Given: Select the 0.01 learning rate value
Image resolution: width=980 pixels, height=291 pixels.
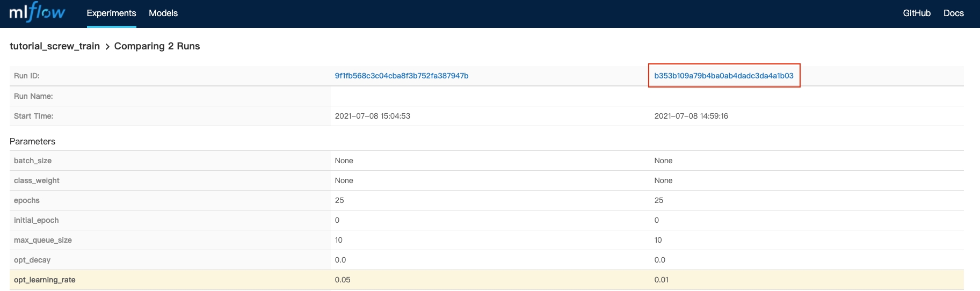Looking at the screenshot, I should (662, 280).
